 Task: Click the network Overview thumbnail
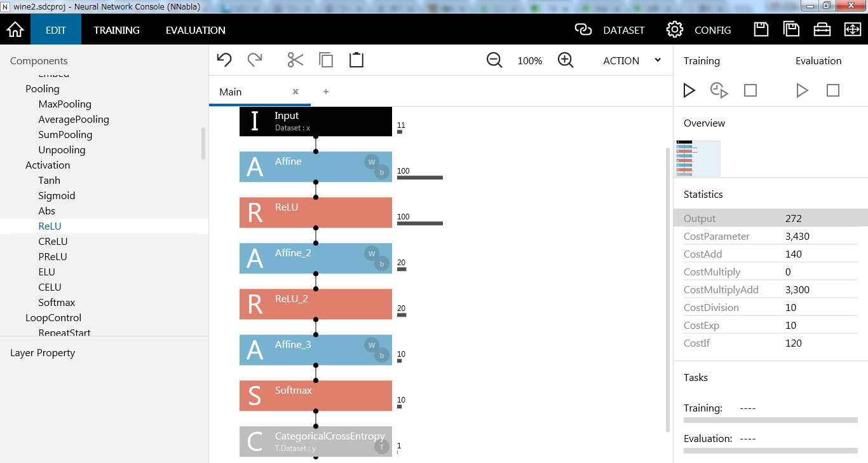pos(697,158)
